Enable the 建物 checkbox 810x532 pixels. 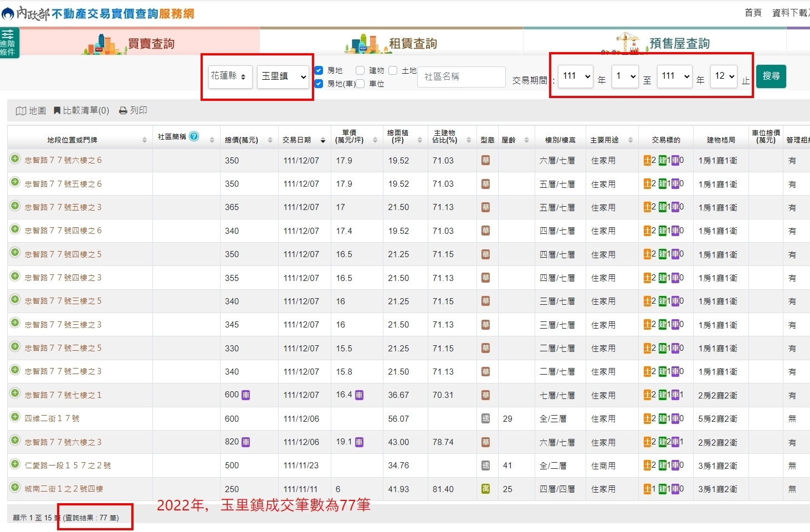pyautogui.click(x=360, y=70)
